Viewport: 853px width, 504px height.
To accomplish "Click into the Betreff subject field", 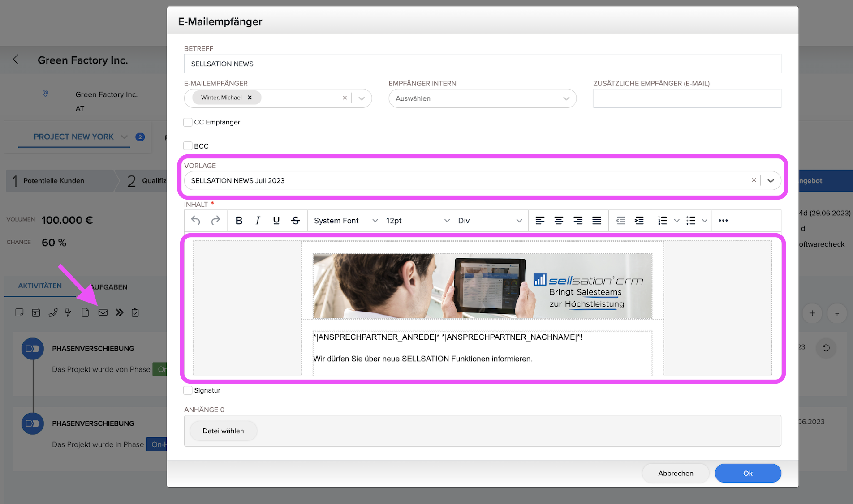I will pos(482,64).
